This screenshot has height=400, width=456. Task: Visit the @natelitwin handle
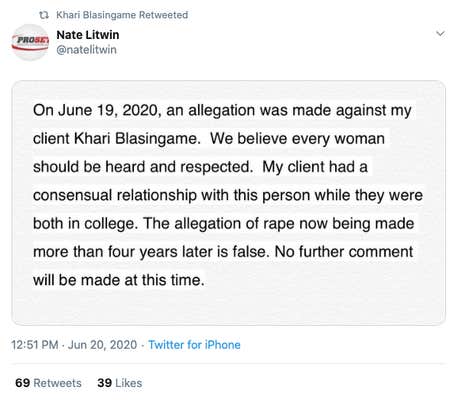click(x=86, y=50)
